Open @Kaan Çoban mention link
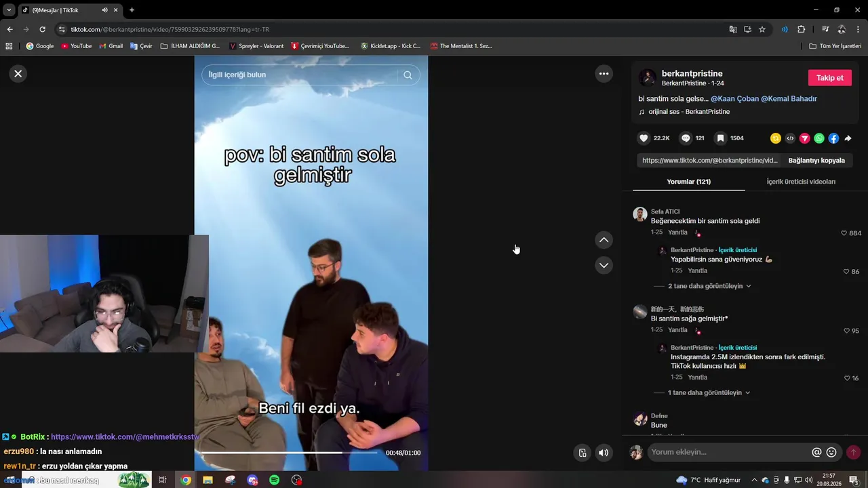This screenshot has width=868, height=488. (734, 99)
